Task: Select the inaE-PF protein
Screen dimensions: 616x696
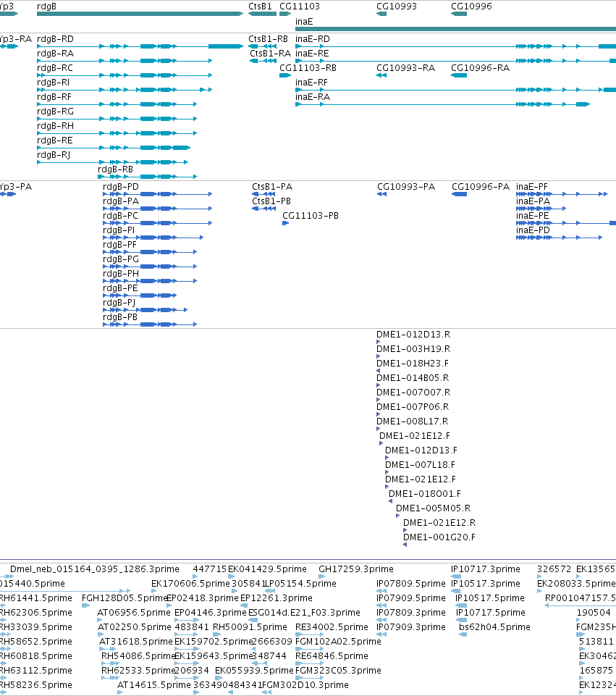Action: (562, 194)
